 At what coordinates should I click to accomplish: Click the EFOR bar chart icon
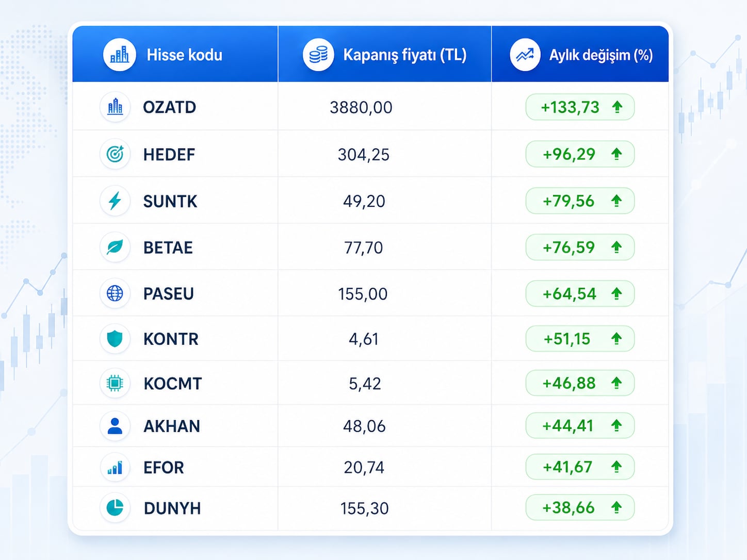pos(115,467)
